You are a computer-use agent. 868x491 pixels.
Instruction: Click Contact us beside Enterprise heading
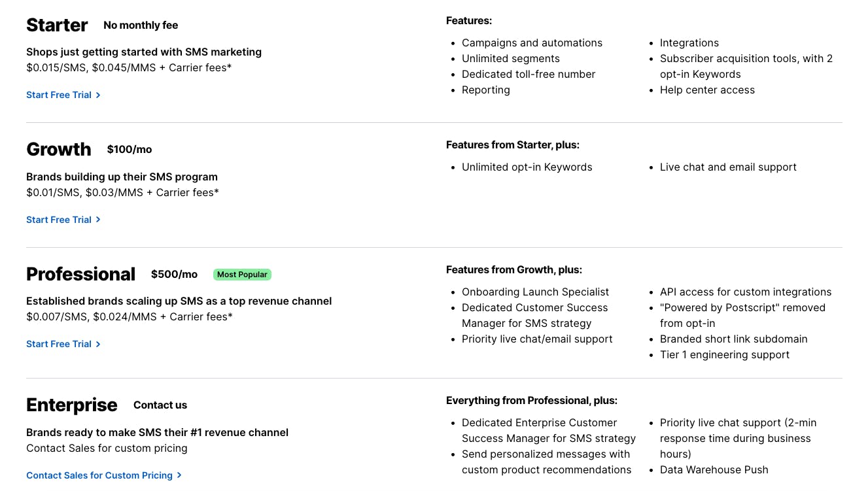160,405
